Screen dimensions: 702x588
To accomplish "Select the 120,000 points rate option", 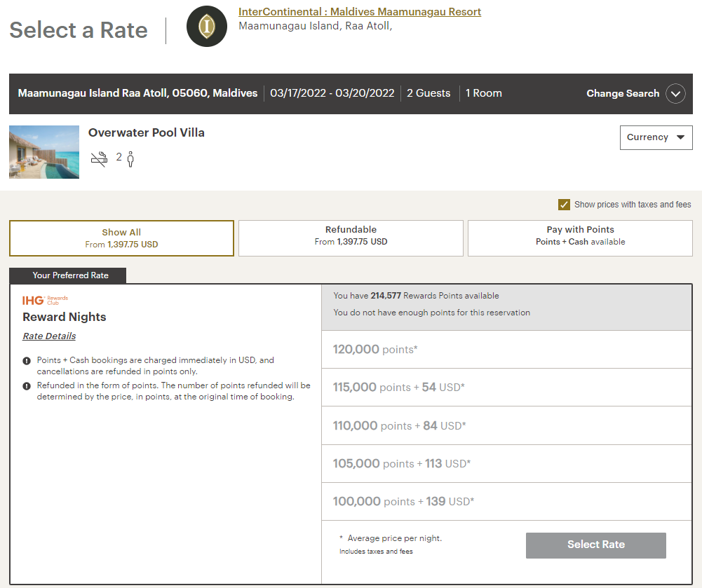I will pyautogui.click(x=506, y=349).
